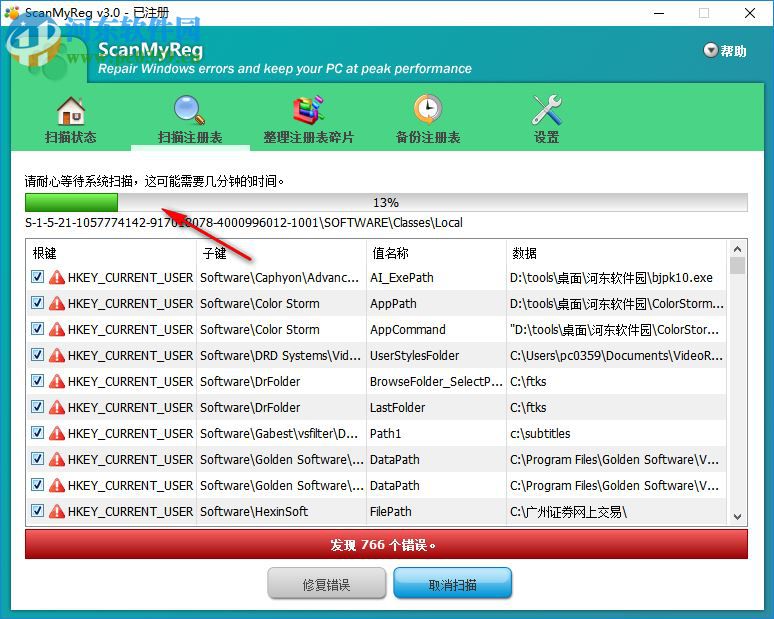This screenshot has height=619, width=774.
Task: Select the Software\Caphyon\Advanc... subkey cell
Action: (x=279, y=277)
